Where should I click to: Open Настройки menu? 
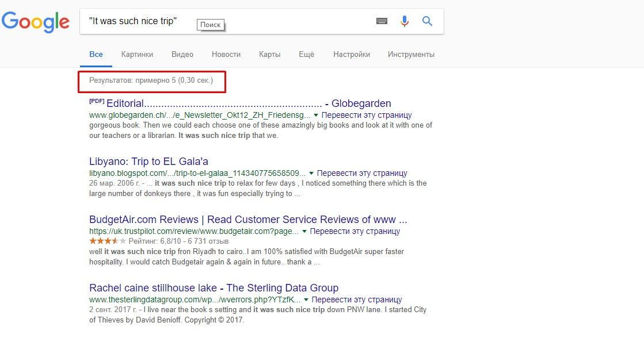(x=352, y=54)
